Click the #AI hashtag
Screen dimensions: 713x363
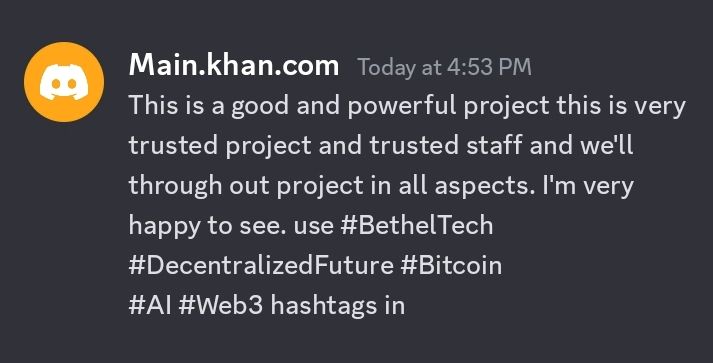(x=150, y=305)
